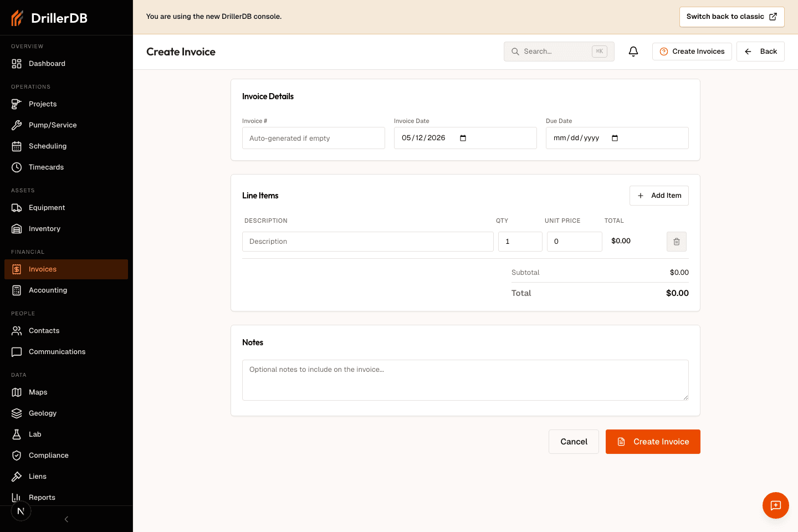
Task: Open Liens in sidebar
Action: coord(66,477)
